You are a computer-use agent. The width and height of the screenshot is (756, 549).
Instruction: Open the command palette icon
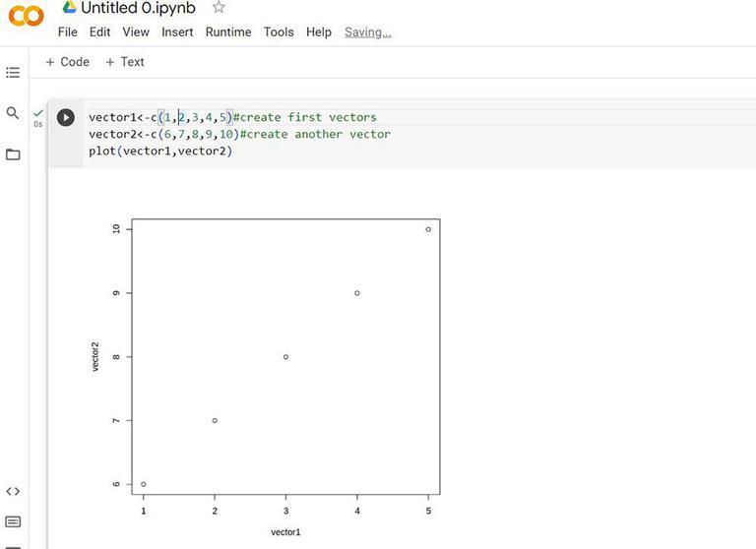(x=13, y=521)
